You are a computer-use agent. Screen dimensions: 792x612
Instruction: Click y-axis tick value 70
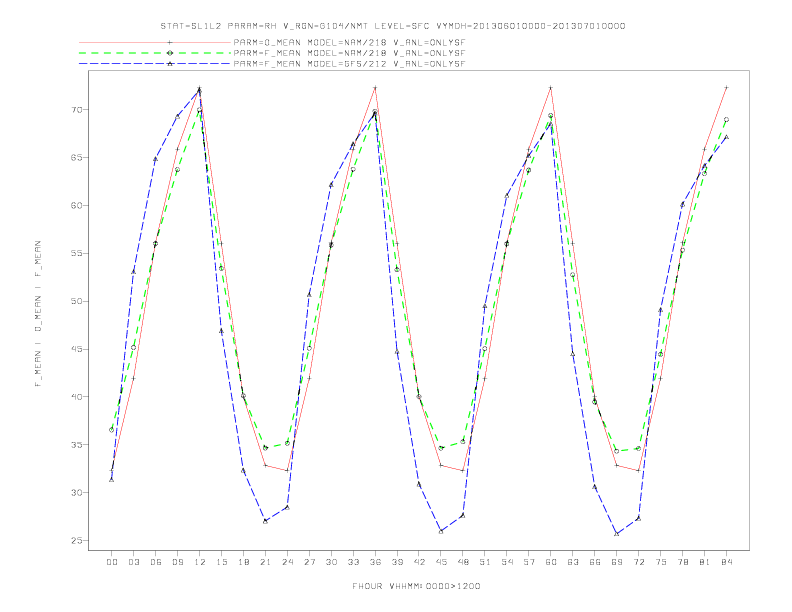click(x=76, y=110)
